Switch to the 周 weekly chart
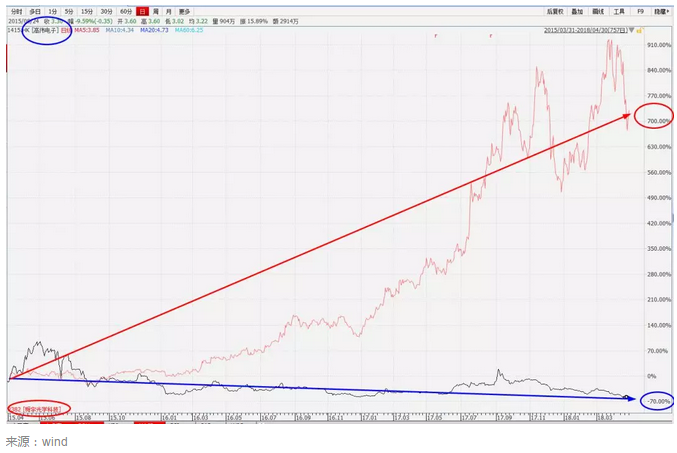 pos(155,11)
